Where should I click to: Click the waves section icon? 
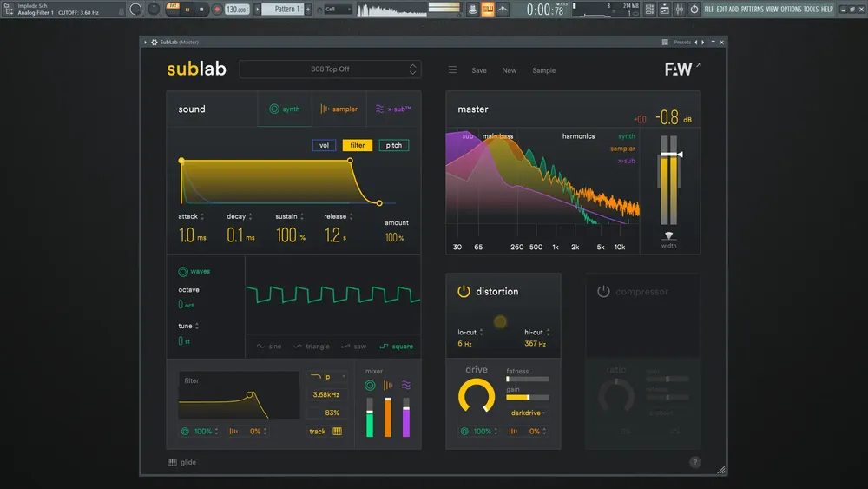(182, 271)
